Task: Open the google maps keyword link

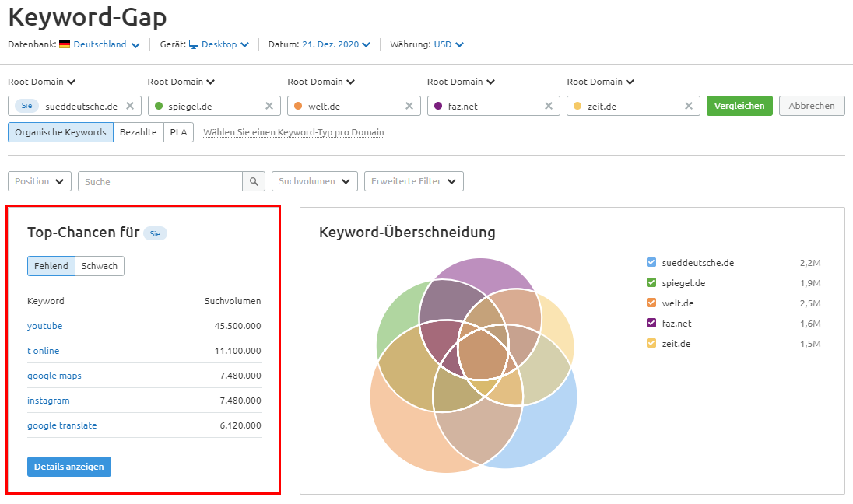Action: pos(54,376)
